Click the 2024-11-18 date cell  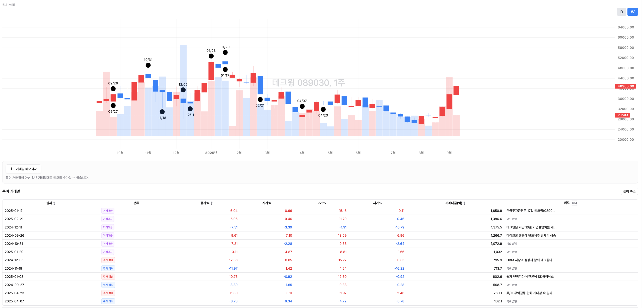(x=13, y=268)
